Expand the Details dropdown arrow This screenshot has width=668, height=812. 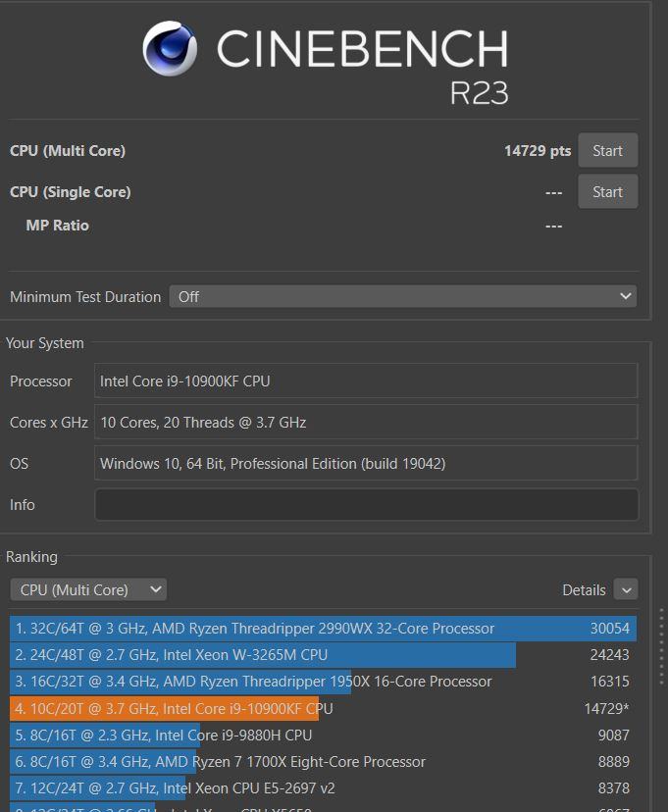[626, 589]
